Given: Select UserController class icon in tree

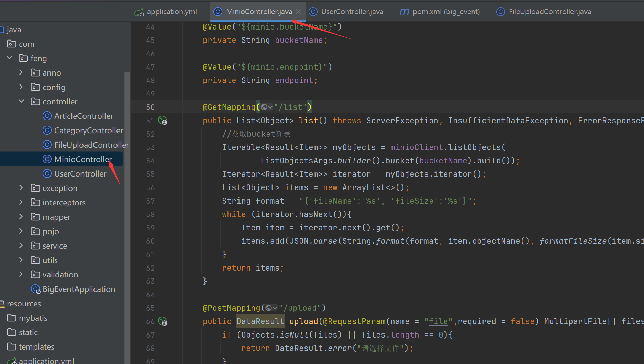Looking at the screenshot, I should pyautogui.click(x=47, y=174).
